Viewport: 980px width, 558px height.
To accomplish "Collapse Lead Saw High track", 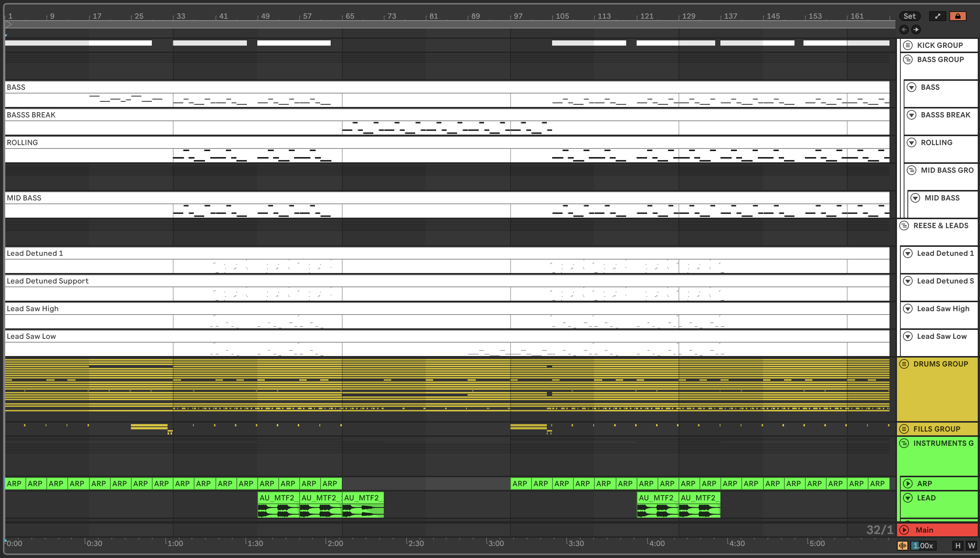I will pyautogui.click(x=907, y=309).
